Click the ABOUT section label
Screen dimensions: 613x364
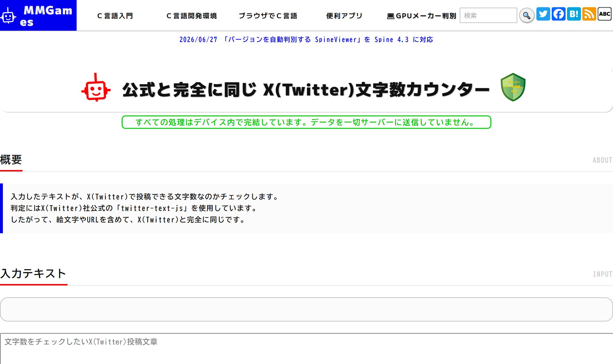pyautogui.click(x=602, y=160)
